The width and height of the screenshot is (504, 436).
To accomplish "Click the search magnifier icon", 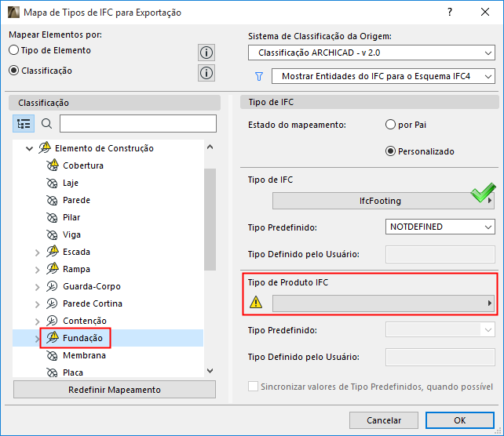I will point(46,124).
